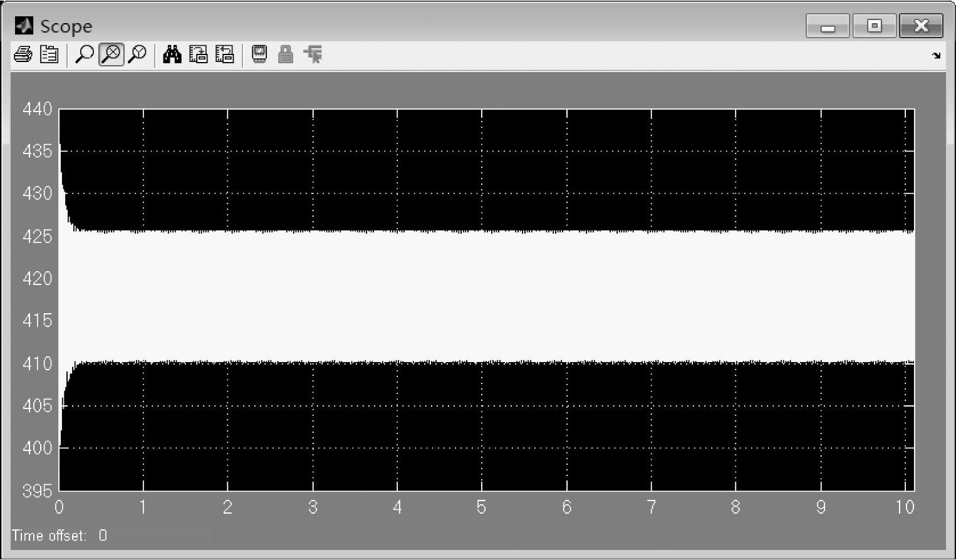Image resolution: width=956 pixels, height=560 pixels.
Task: Click the y-axis label 435
Action: tap(37, 151)
